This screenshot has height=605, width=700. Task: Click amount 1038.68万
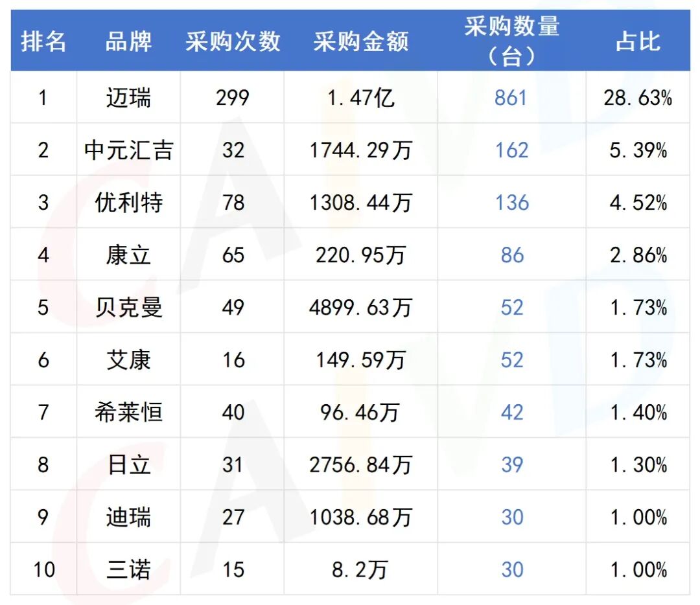[361, 517]
